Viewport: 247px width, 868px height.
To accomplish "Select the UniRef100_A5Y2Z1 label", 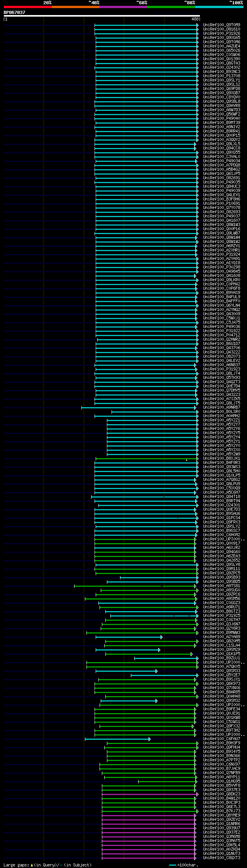I will (222, 420).
